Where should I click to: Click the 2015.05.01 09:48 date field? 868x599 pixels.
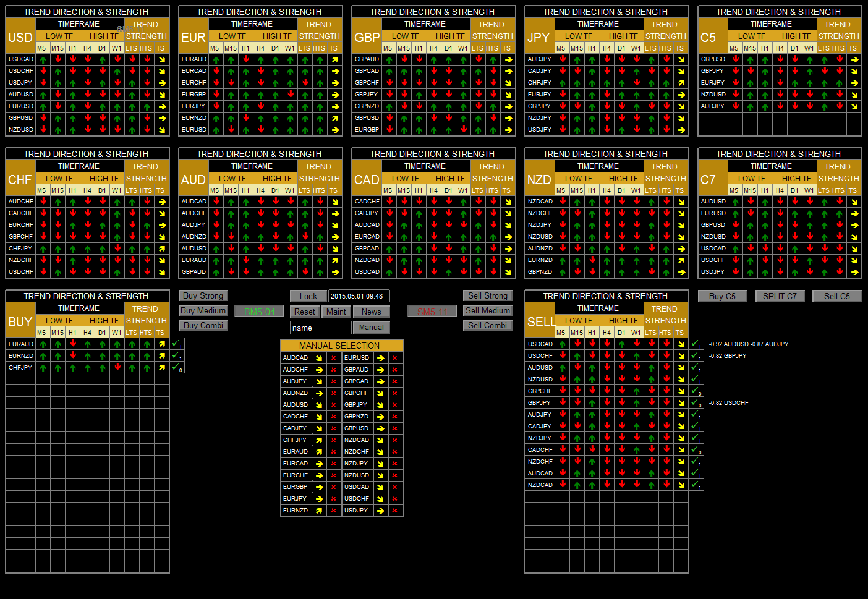tap(359, 297)
